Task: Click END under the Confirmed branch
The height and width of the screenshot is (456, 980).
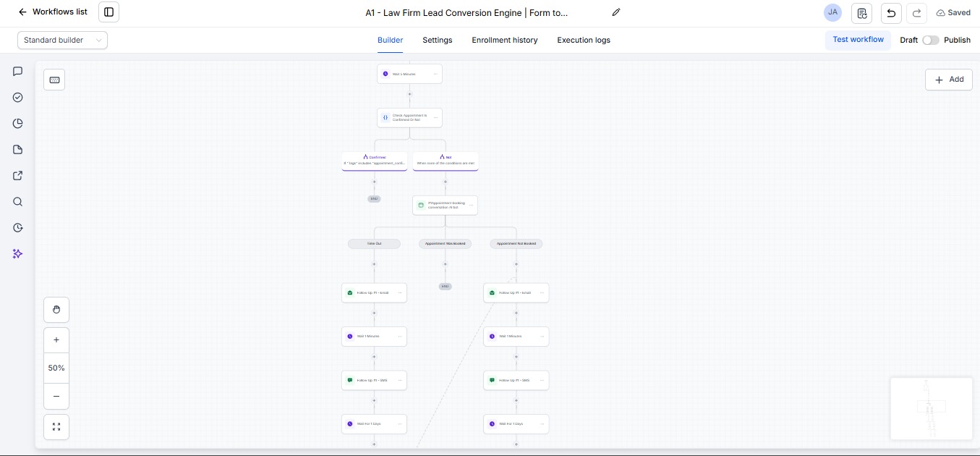Action: pos(374,198)
